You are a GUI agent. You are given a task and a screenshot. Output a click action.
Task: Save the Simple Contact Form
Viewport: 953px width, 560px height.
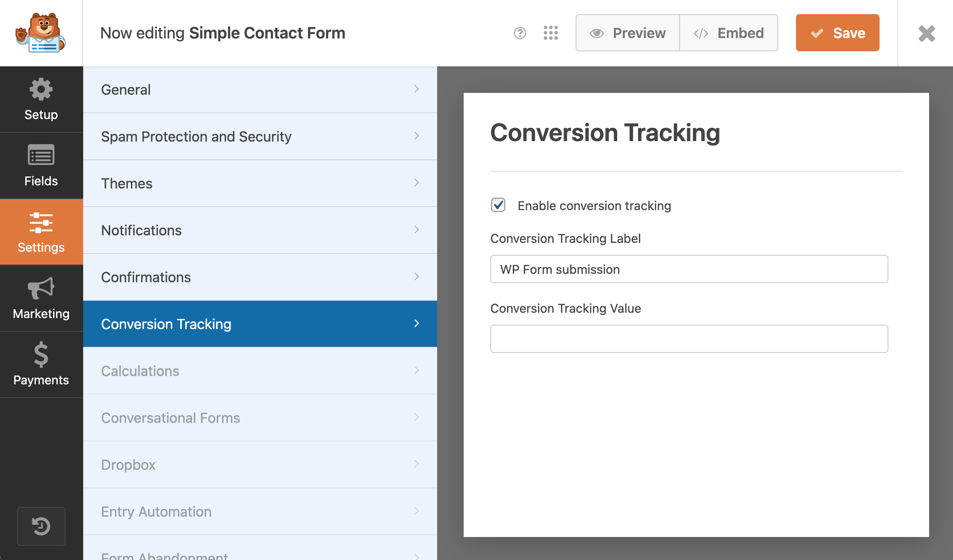click(x=837, y=33)
